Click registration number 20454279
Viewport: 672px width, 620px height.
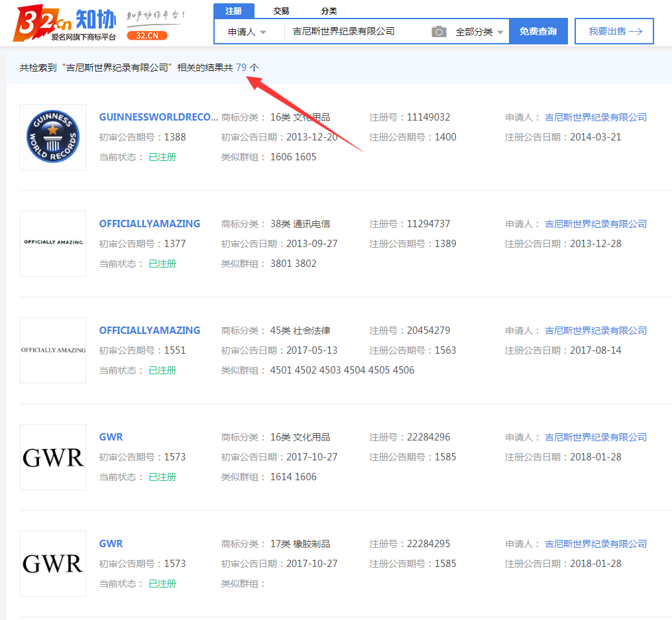pyautogui.click(x=429, y=331)
